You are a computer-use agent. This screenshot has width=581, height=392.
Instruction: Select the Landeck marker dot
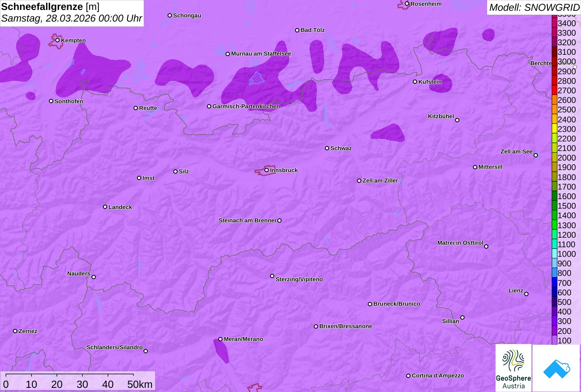(105, 207)
